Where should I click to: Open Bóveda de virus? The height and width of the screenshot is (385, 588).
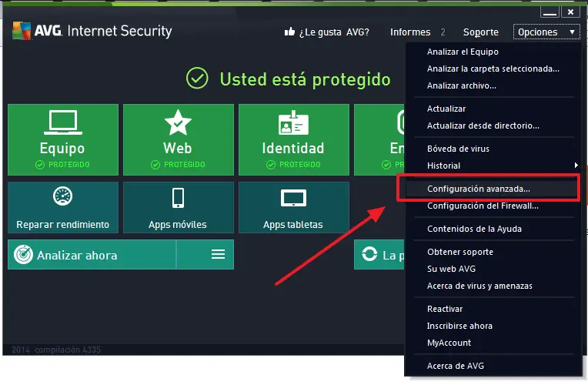pos(458,149)
